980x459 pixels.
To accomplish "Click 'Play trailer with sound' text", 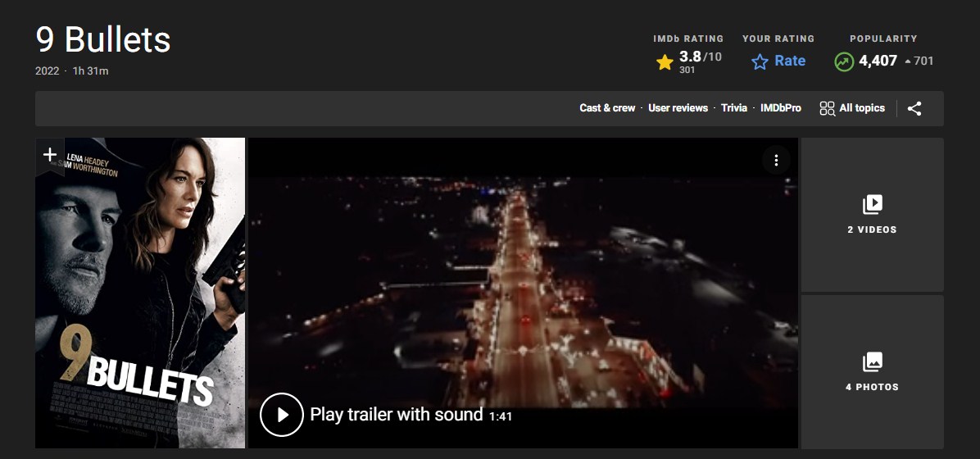I will [397, 414].
